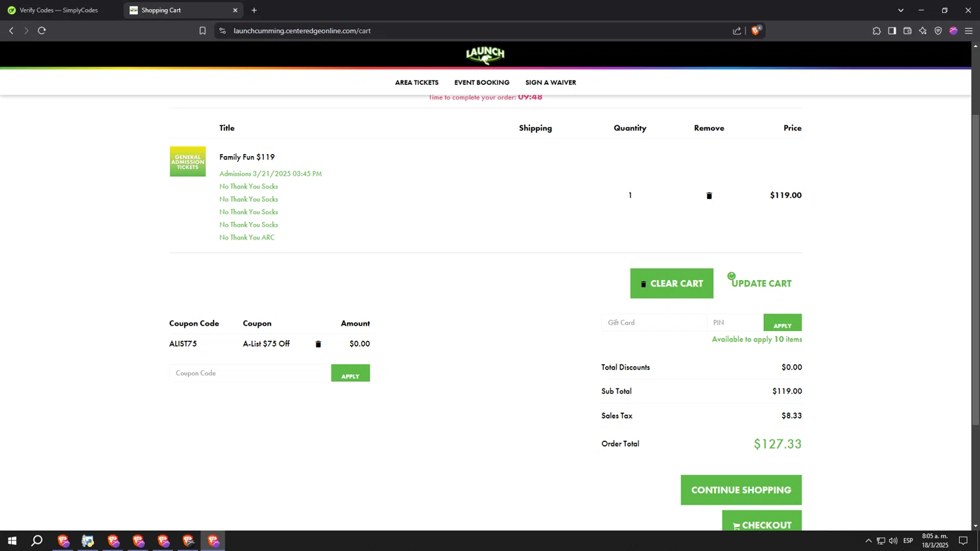Show hidden system tray icons chevron
Screen dimensions: 980x551
click(x=868, y=541)
